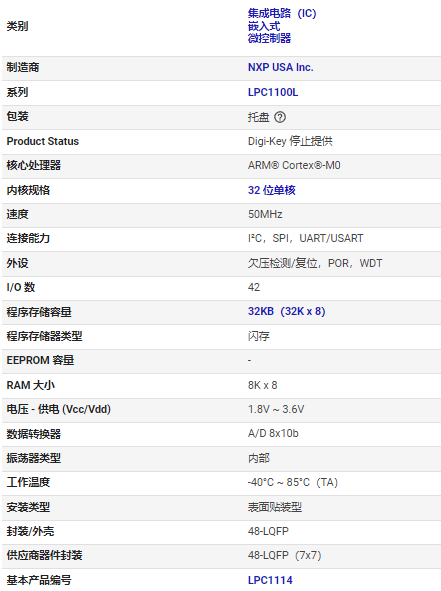Select the I/O count value 42
The image size is (441, 591).
(x=254, y=288)
